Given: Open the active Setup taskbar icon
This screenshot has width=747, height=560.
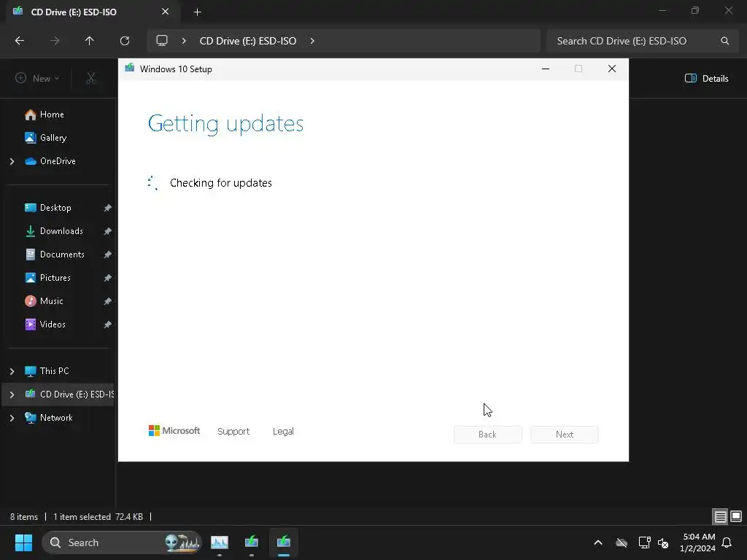Looking at the screenshot, I should click(284, 542).
